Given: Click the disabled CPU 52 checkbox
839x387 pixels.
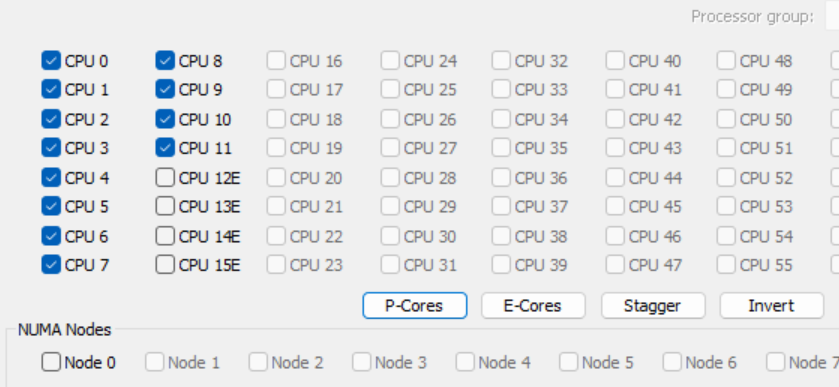Looking at the screenshot, I should 726,177.
